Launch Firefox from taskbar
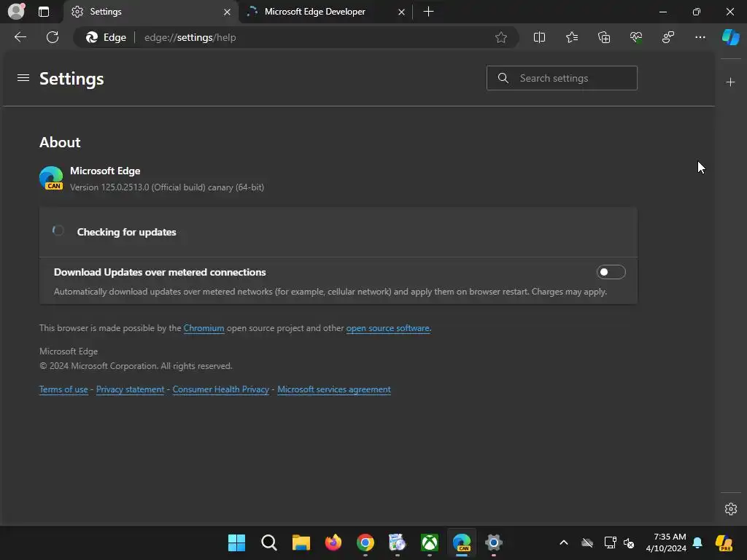The image size is (747, 560). pos(333,542)
